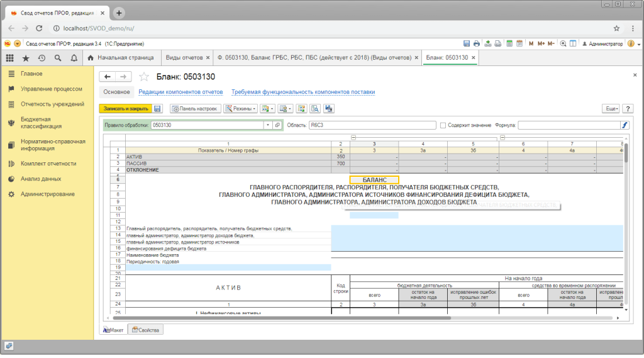Open the Правило обработки dropdown arrow

(267, 125)
